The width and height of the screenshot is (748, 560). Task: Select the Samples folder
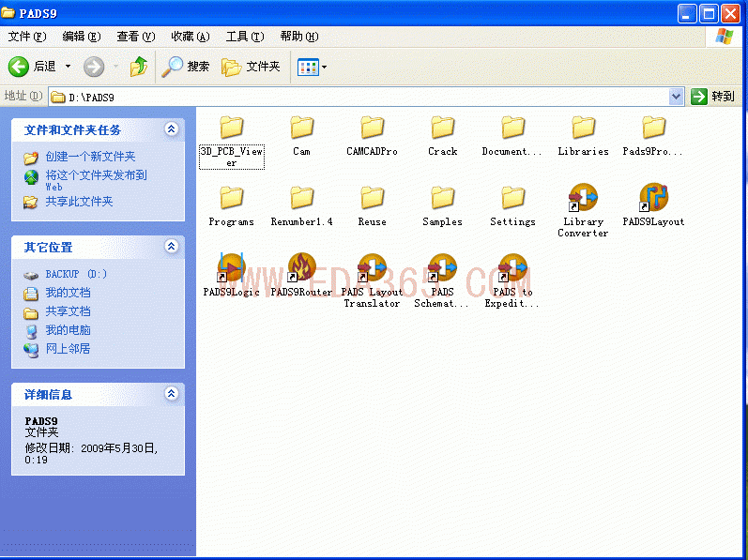click(x=443, y=206)
